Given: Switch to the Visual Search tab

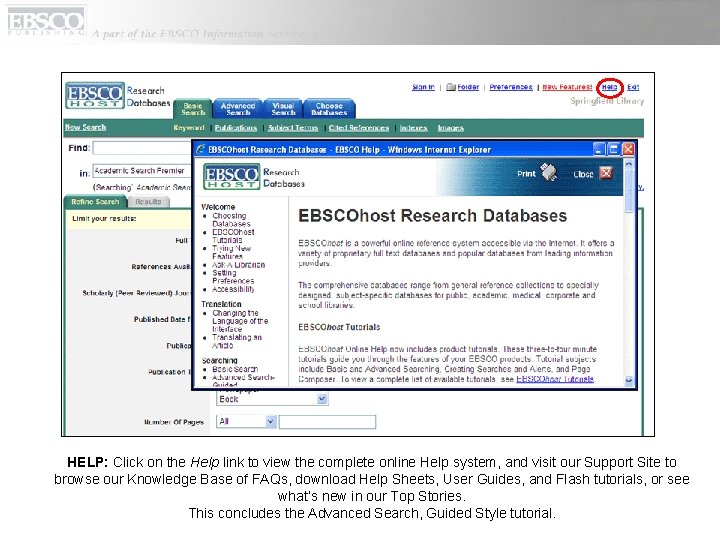Looking at the screenshot, I should [283, 109].
